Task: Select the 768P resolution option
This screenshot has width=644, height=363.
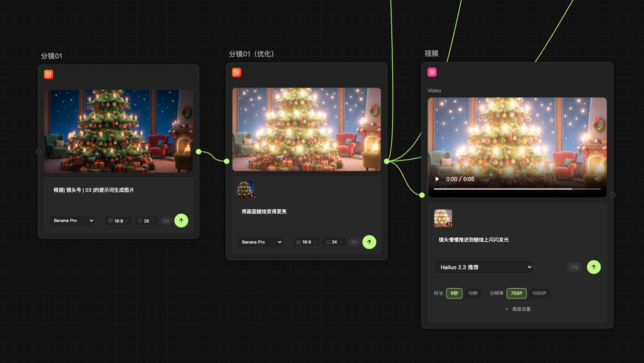Action: tap(516, 293)
